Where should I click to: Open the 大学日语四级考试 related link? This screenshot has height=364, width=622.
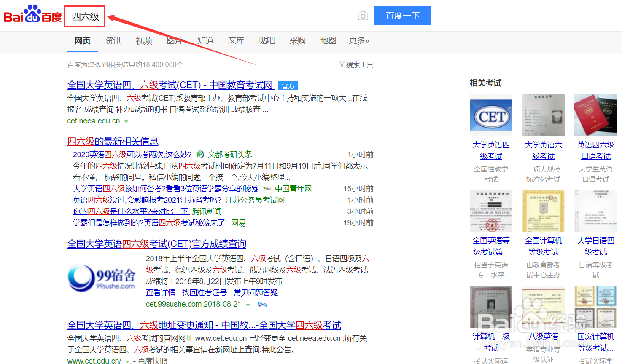pyautogui.click(x=595, y=246)
